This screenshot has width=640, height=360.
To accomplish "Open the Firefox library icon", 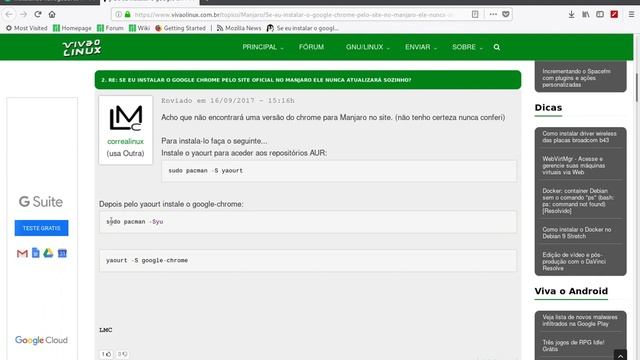I will pyautogui.click(x=586, y=14).
